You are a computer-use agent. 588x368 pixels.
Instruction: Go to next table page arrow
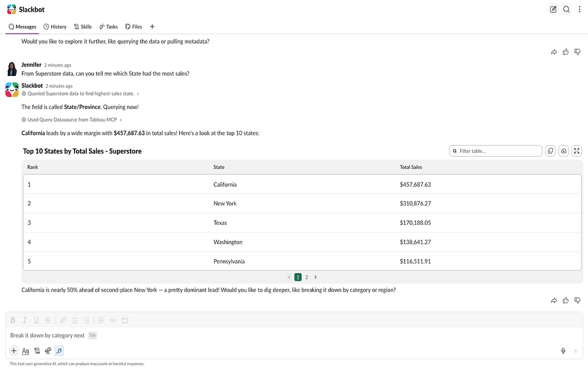[315, 277]
